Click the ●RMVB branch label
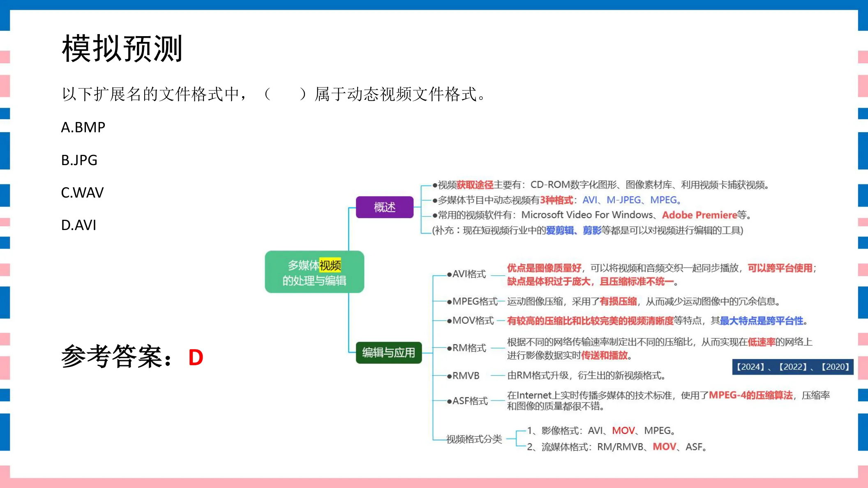Screen dimensions: 868x488 [x=463, y=375]
